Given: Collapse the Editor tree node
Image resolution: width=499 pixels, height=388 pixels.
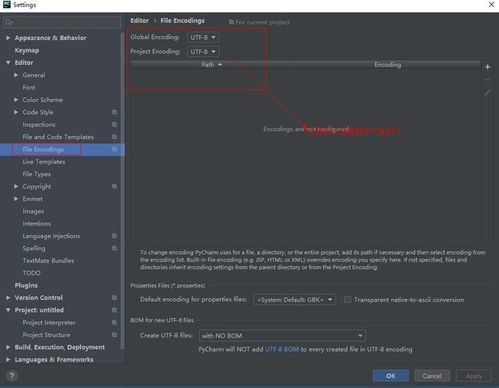Looking at the screenshot, I should pos(8,63).
